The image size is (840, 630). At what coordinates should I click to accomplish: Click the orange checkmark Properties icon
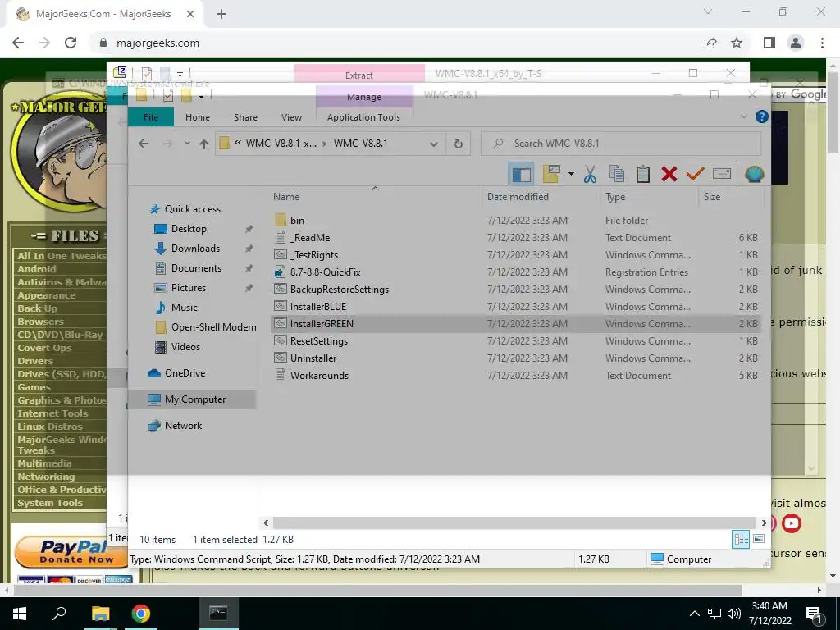pyautogui.click(x=696, y=174)
